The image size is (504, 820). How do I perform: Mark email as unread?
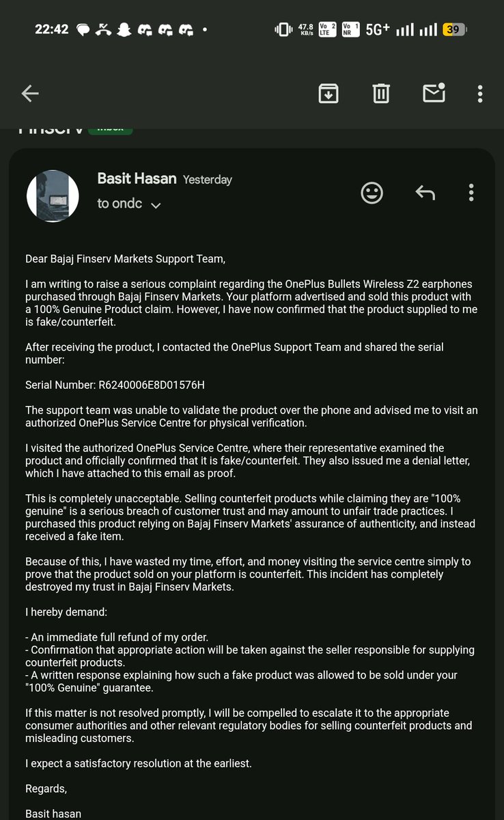point(434,93)
